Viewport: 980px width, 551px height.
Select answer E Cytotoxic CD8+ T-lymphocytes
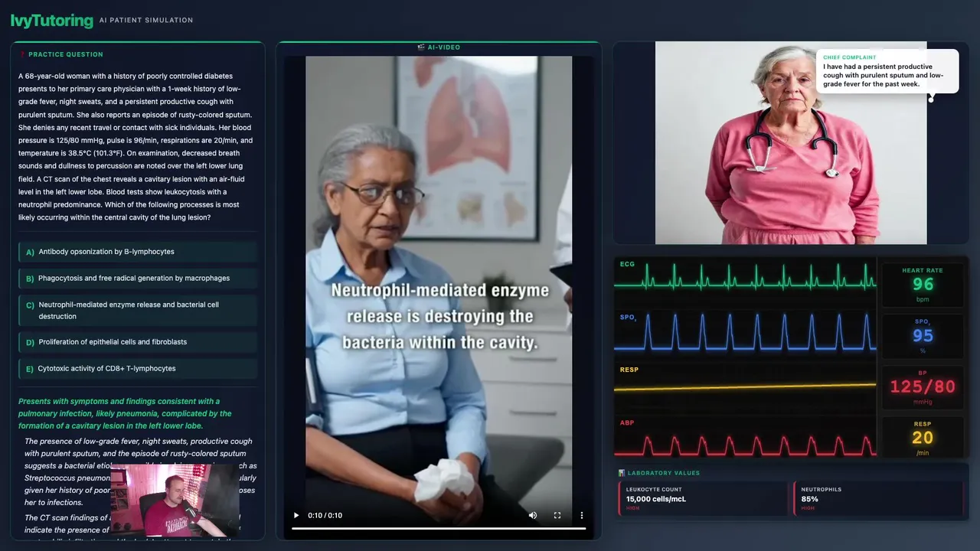coord(138,369)
